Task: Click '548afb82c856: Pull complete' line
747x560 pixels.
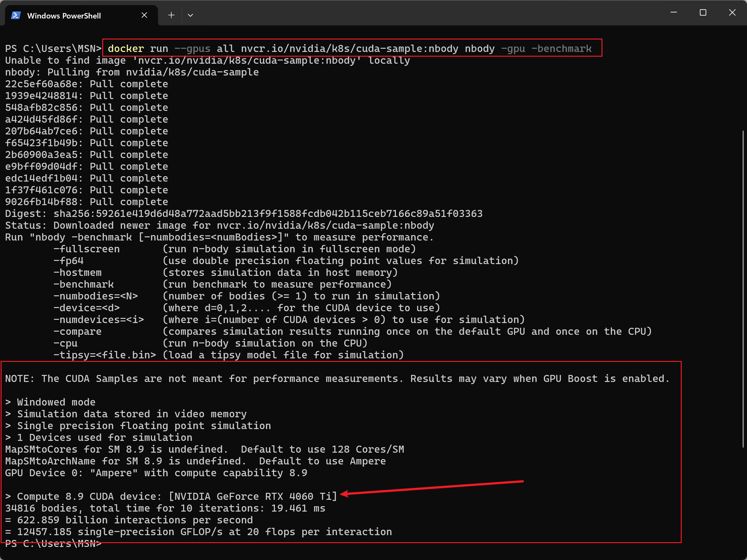Action: click(x=87, y=107)
